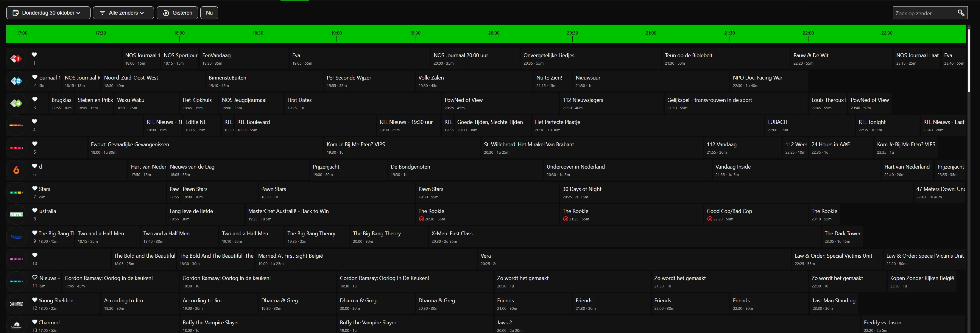Click the NET5 channel logo
Viewport: 980px width, 333px height.
point(16,215)
